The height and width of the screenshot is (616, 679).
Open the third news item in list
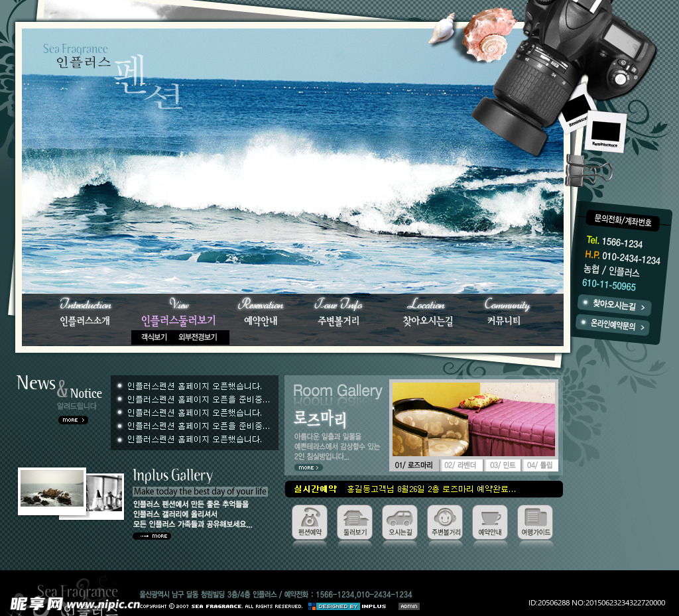pos(194,413)
